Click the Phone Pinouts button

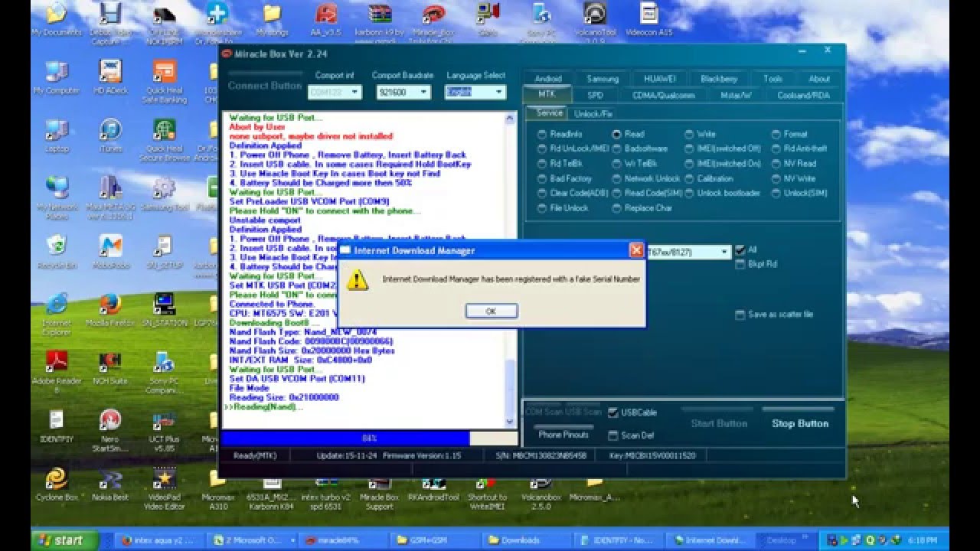click(x=563, y=435)
